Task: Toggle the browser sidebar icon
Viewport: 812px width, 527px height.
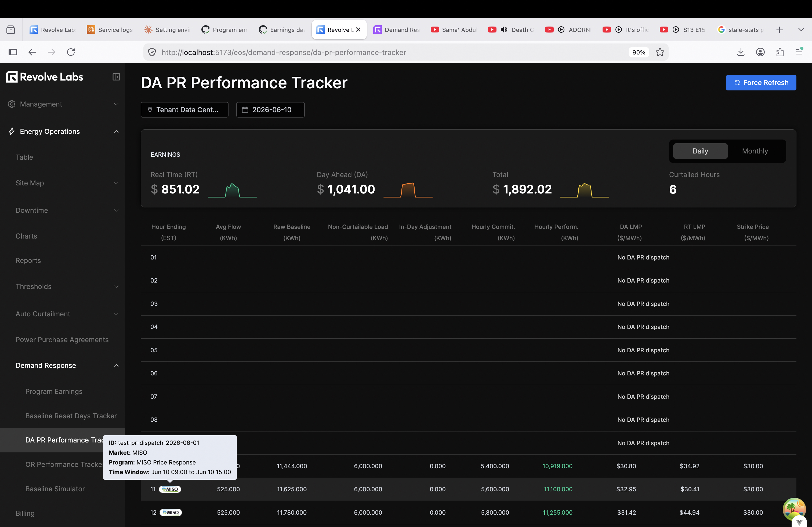Action: (x=13, y=52)
